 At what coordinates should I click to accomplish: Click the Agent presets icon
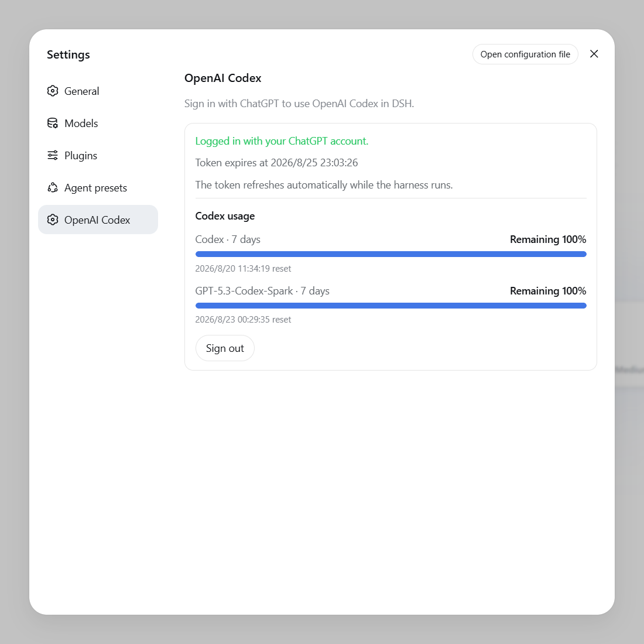[x=53, y=188]
